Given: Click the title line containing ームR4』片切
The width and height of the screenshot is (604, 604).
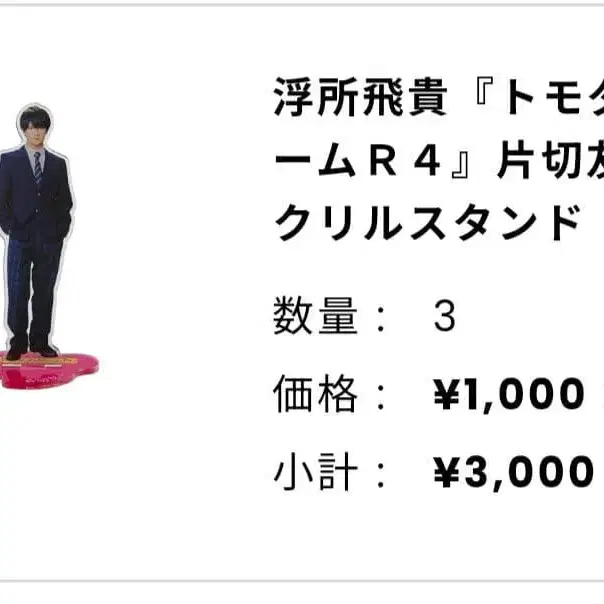Looking at the screenshot, I should click(439, 159).
